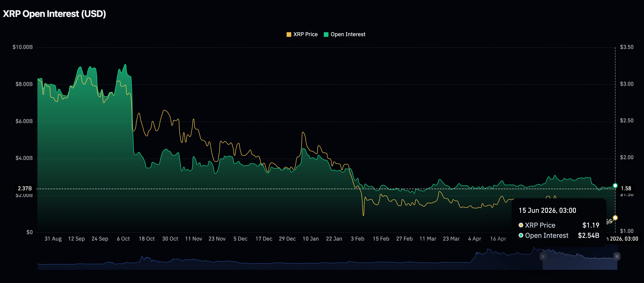Screen dimensions: 644x283
Task: Click the "18 Oct" date label
Action: click(x=147, y=239)
